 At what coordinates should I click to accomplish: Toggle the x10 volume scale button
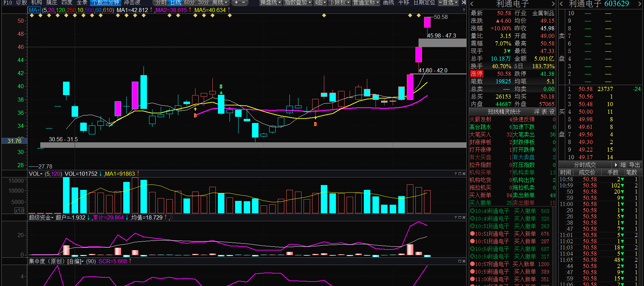point(19,211)
